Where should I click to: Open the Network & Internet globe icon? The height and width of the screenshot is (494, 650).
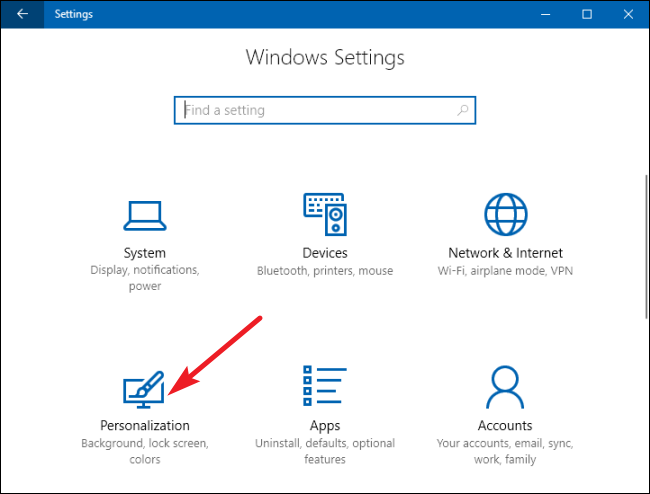point(506,214)
